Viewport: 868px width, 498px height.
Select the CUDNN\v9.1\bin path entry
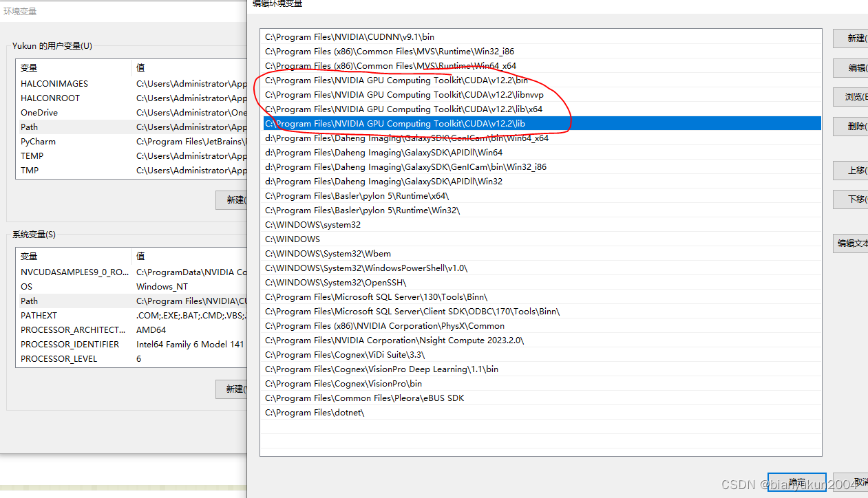click(541, 37)
